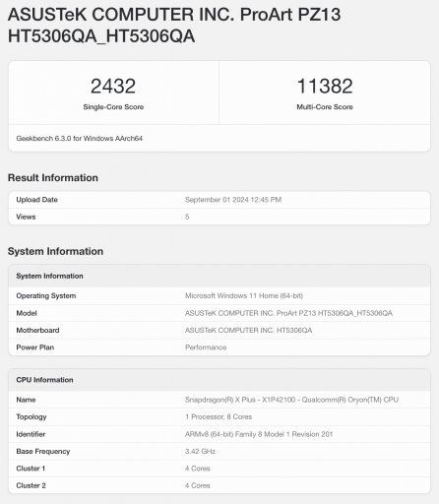Viewport: 439px width, 504px height.
Task: Click the Power Plan Performance value
Action: coord(206,347)
